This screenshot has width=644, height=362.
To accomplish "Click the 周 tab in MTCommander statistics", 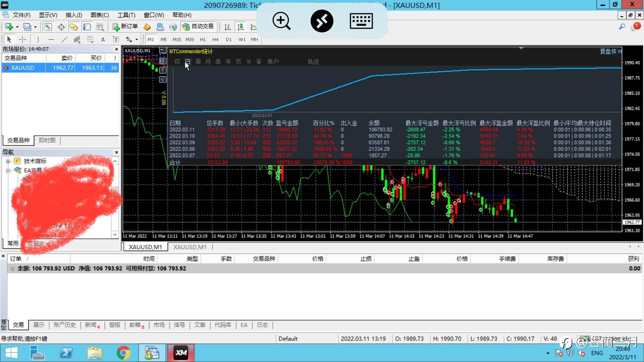I will click(x=198, y=61).
